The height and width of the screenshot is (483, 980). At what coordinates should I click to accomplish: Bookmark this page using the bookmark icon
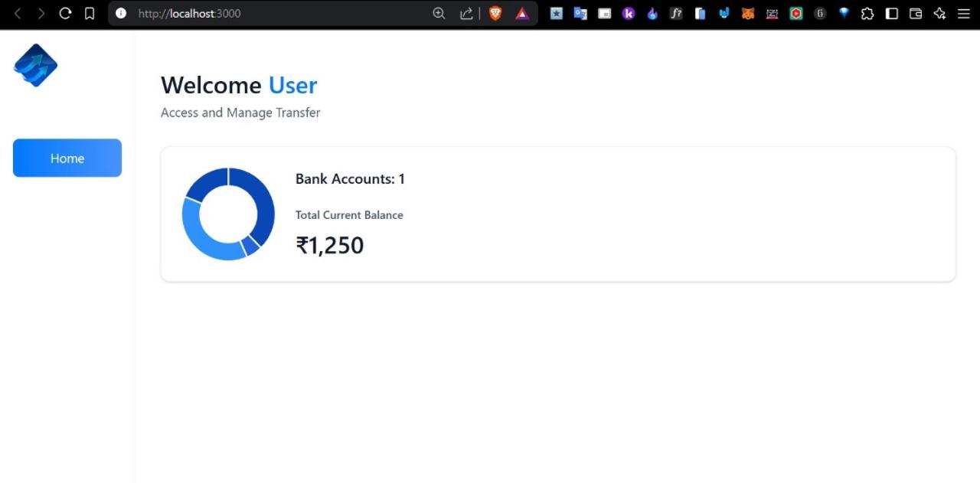tap(90, 13)
